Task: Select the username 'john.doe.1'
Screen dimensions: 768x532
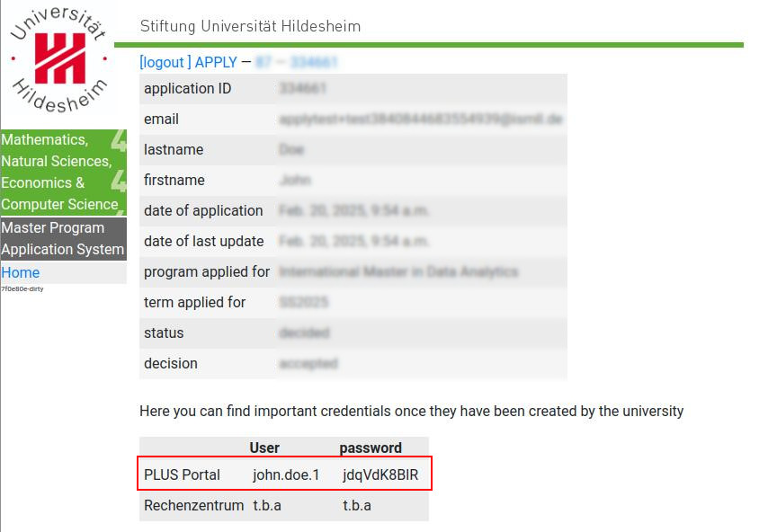Action: [x=286, y=474]
